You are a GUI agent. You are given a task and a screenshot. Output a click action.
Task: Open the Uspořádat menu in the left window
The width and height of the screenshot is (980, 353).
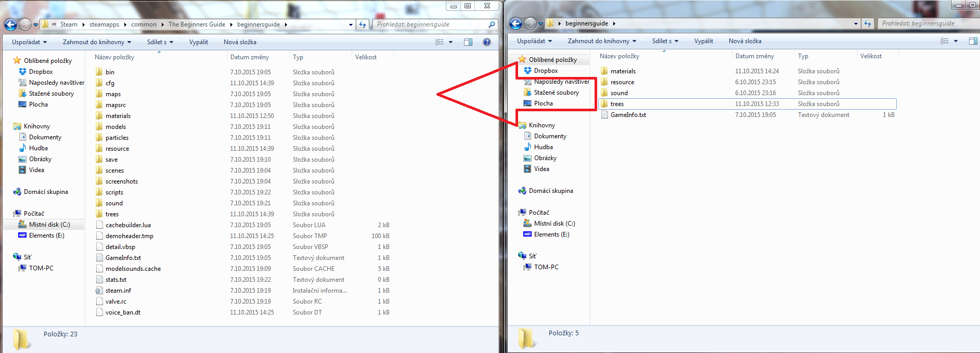point(29,42)
